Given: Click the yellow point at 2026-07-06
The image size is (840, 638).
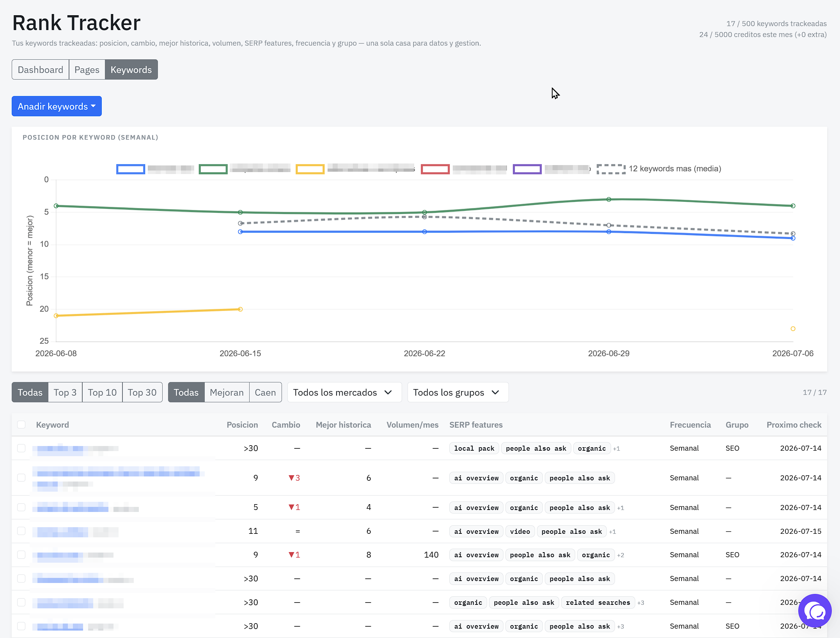Looking at the screenshot, I should [x=793, y=329].
